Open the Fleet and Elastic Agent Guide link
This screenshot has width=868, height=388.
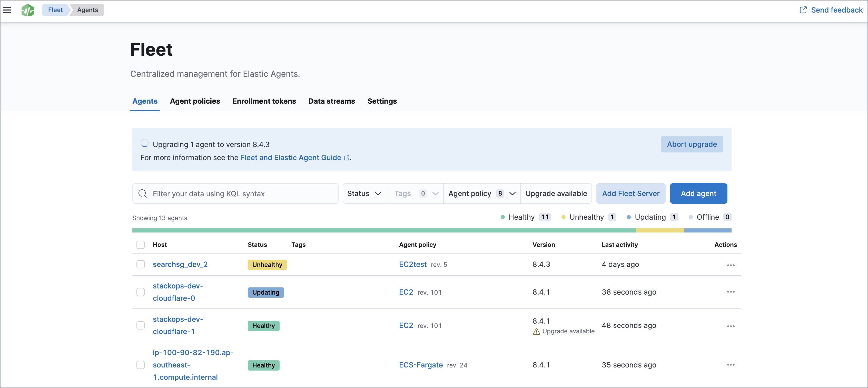pyautogui.click(x=290, y=158)
